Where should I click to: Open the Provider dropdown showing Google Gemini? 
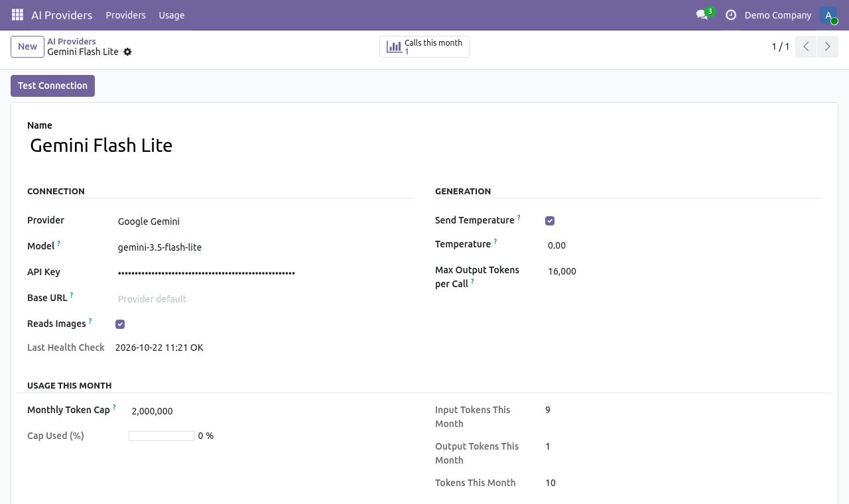(265, 221)
